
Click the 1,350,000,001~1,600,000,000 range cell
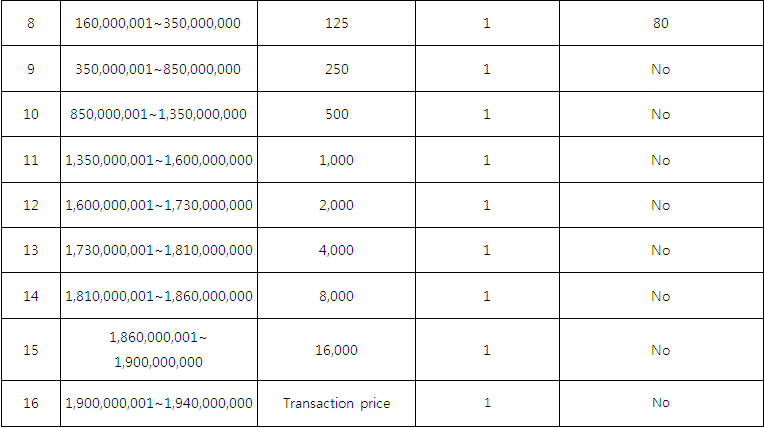[x=158, y=160]
